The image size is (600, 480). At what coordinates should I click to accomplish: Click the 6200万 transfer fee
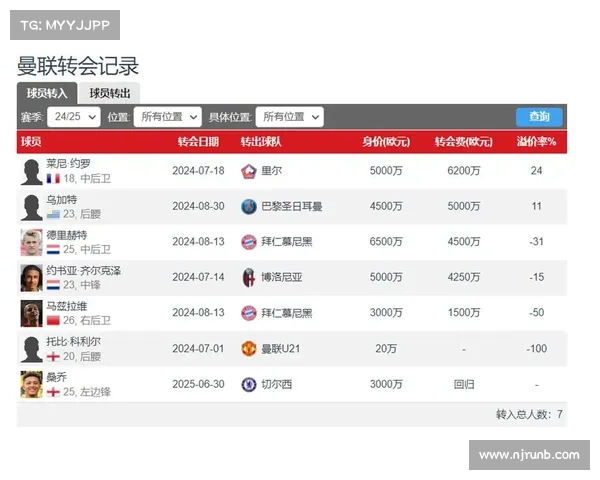[x=464, y=171]
